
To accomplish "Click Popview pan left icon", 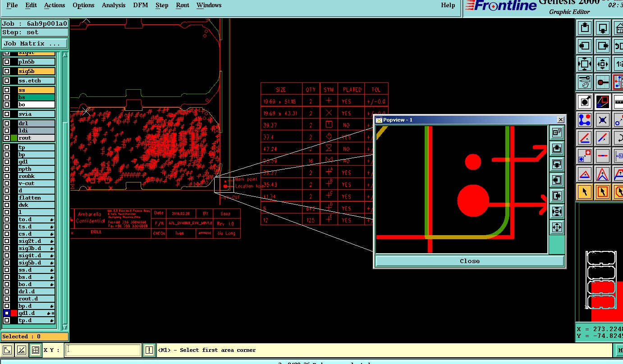I will pos(557,180).
